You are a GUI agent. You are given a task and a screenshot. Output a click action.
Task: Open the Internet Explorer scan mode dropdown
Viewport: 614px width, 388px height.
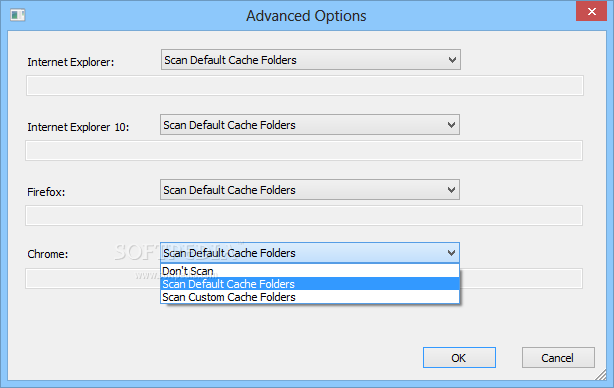coord(311,60)
